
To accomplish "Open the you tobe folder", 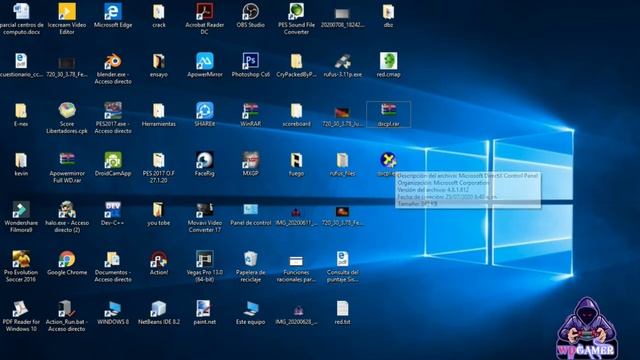I will pos(159,214).
